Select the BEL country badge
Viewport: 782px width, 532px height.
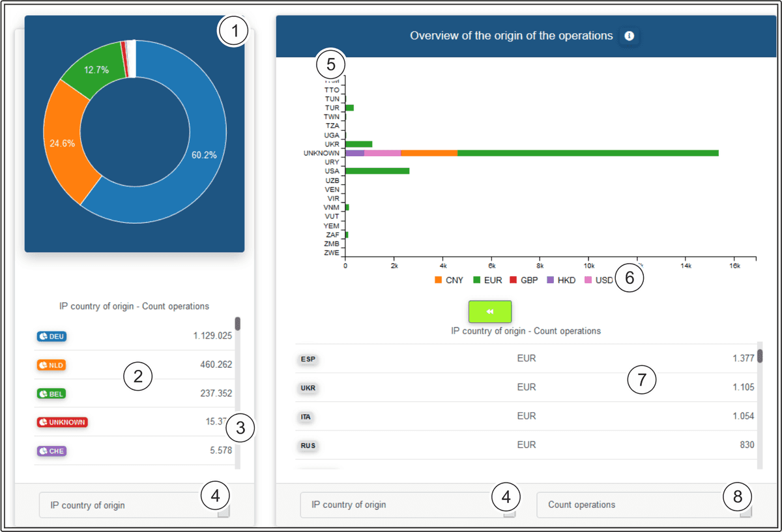coord(51,393)
